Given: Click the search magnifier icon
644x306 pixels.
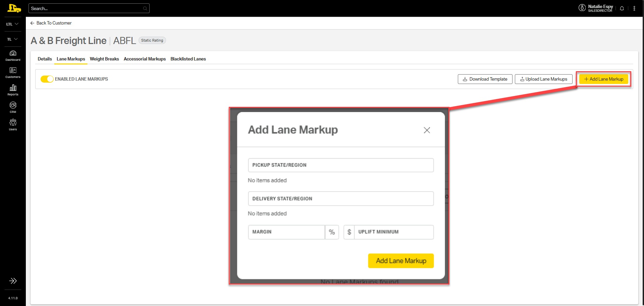Looking at the screenshot, I should (145, 8).
